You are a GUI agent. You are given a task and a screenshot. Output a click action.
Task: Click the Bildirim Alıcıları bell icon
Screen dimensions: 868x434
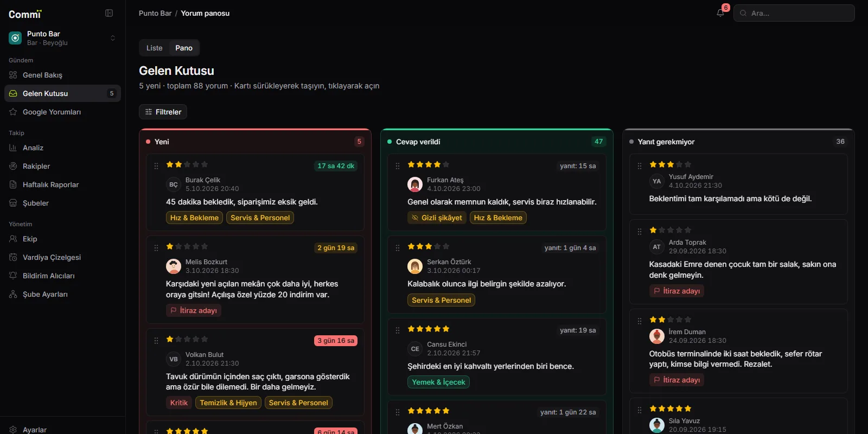coord(13,276)
